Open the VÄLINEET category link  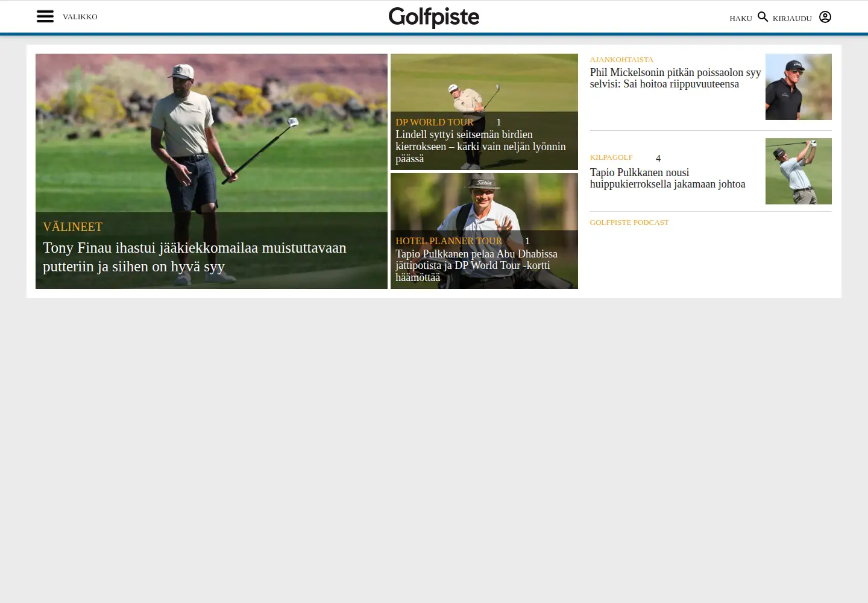click(73, 227)
